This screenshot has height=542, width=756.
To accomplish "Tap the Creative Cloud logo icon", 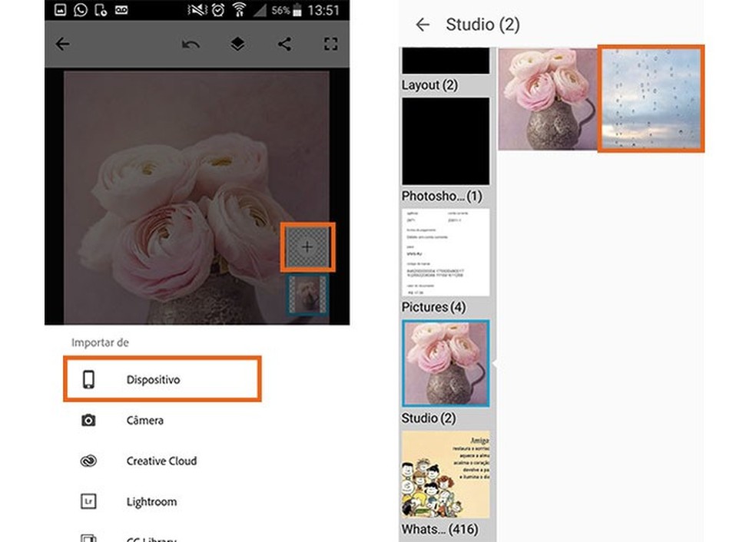I will click(x=88, y=461).
